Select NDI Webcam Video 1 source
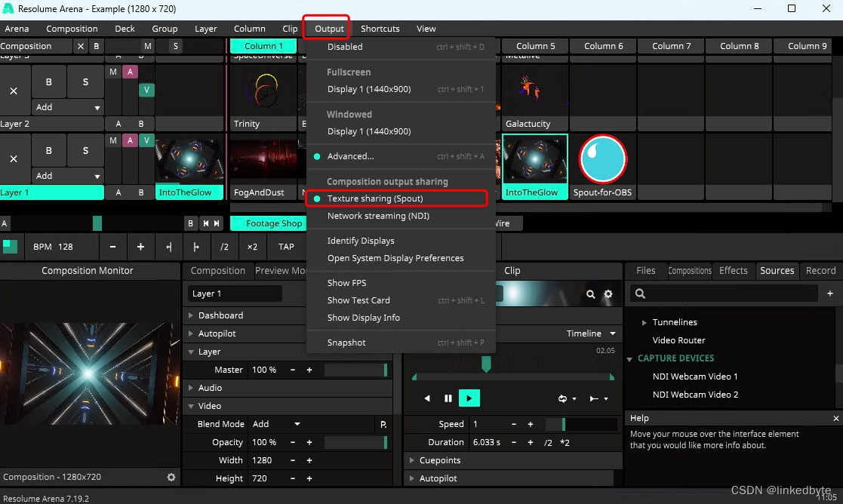Viewport: 843px width, 504px height. [694, 376]
